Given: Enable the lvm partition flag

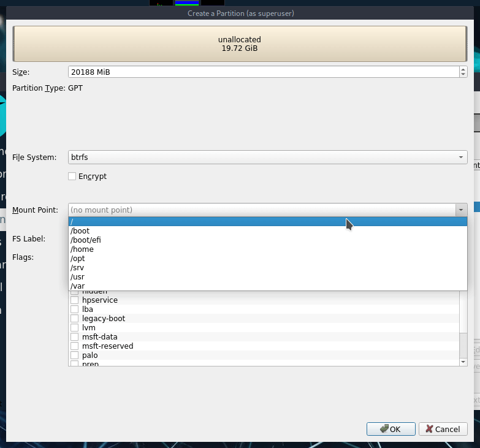Looking at the screenshot, I should [x=74, y=328].
